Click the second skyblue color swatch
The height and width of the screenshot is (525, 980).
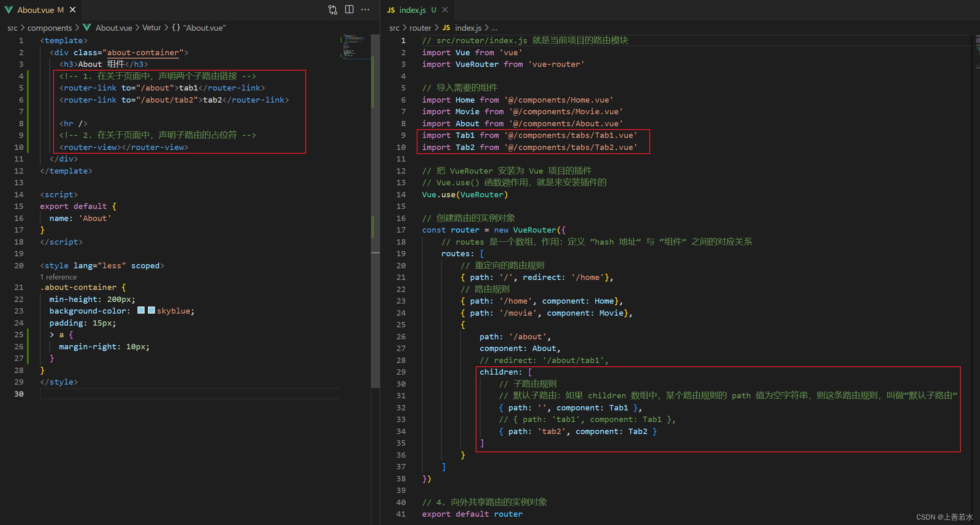(x=151, y=310)
